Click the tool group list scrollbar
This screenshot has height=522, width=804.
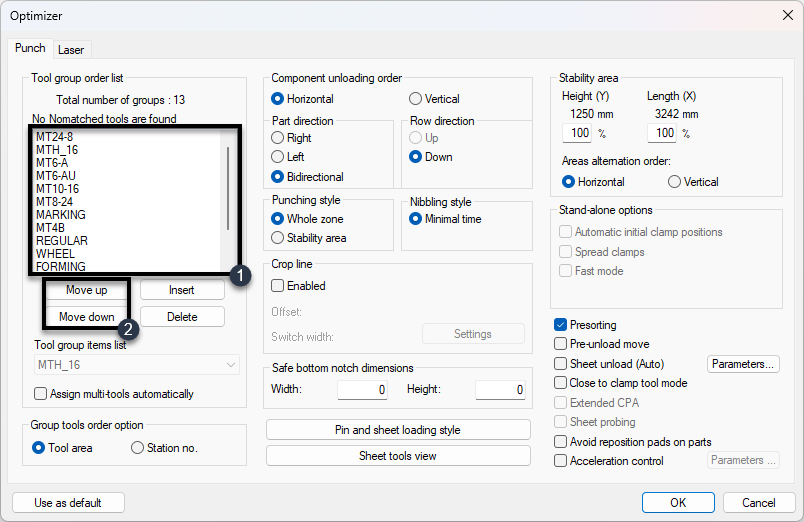coord(228,189)
